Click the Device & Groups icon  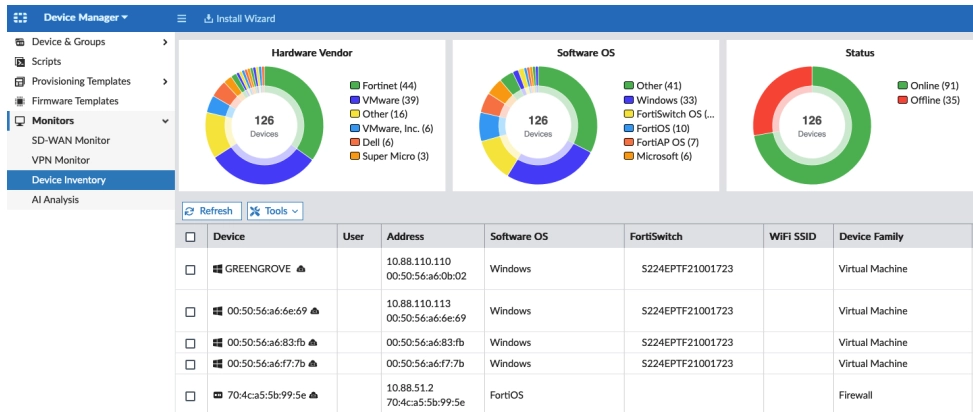[20, 42]
